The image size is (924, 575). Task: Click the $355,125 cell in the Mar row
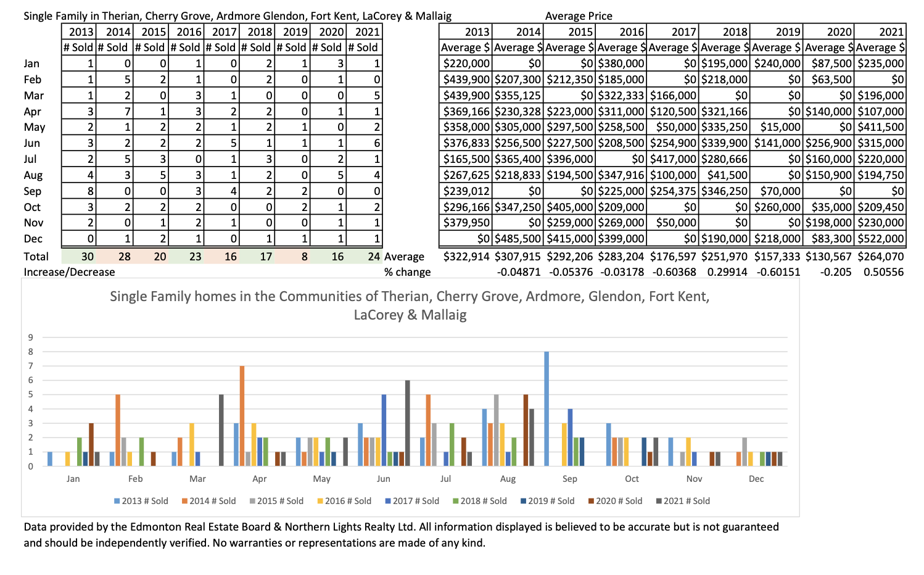click(x=517, y=96)
